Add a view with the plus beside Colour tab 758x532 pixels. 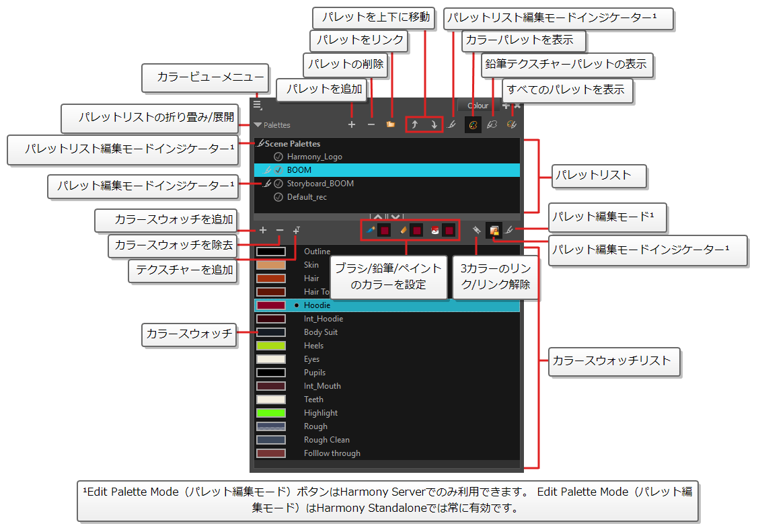506,106
